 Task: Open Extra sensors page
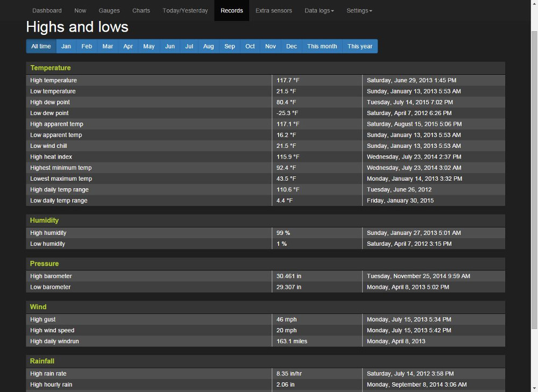click(274, 11)
